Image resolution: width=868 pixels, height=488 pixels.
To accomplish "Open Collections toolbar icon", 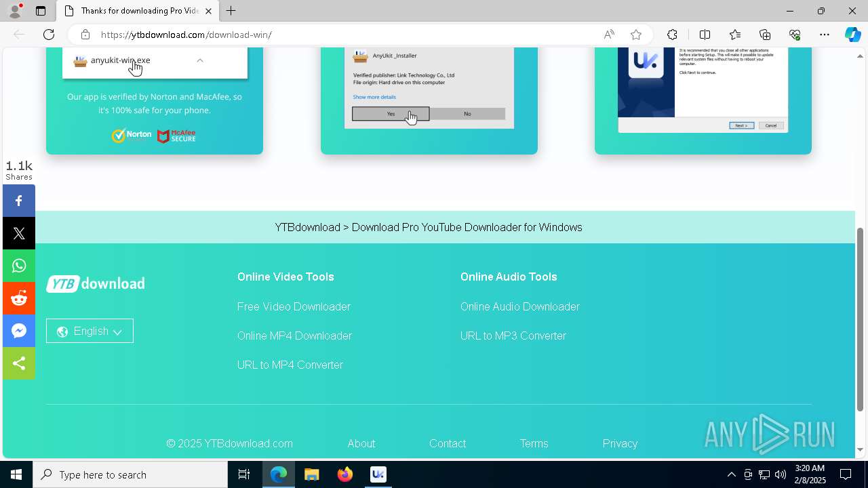I will pyautogui.click(x=765, y=35).
